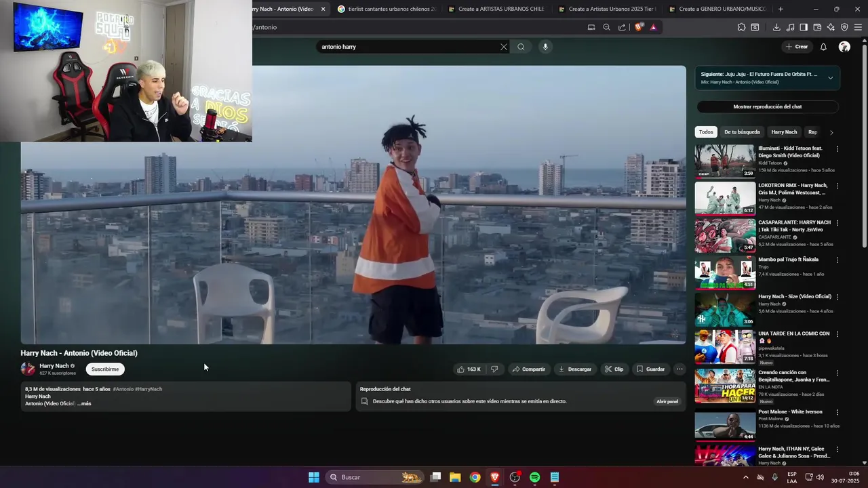Open options menu for Illuminati video
Viewport: 868px width, 488px height.
tap(837, 149)
